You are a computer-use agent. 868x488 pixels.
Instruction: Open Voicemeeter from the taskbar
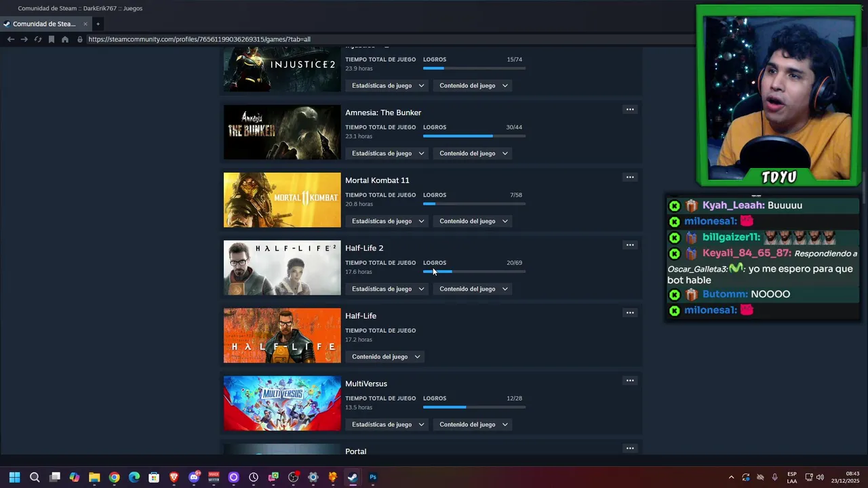214,477
